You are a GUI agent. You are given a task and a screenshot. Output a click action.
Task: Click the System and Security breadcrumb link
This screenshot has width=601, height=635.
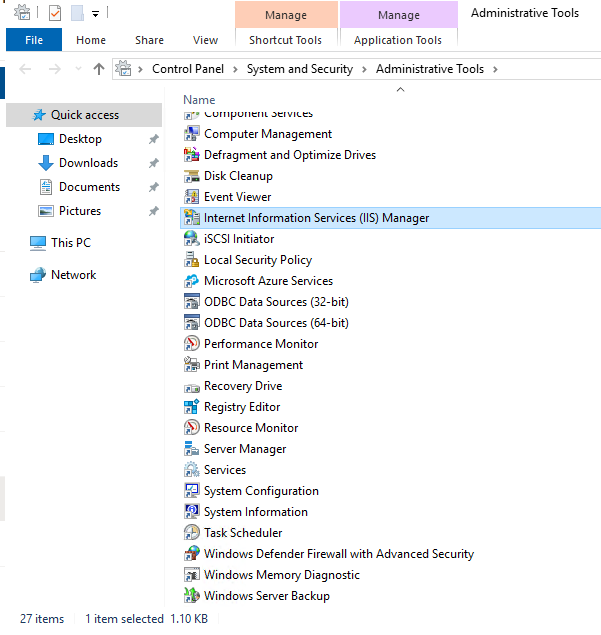click(x=300, y=69)
